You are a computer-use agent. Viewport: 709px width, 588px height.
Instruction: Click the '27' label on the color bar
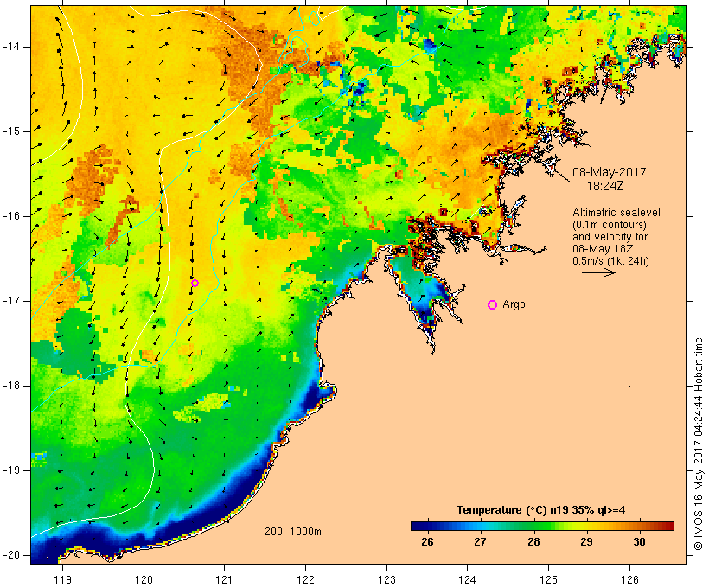point(480,542)
